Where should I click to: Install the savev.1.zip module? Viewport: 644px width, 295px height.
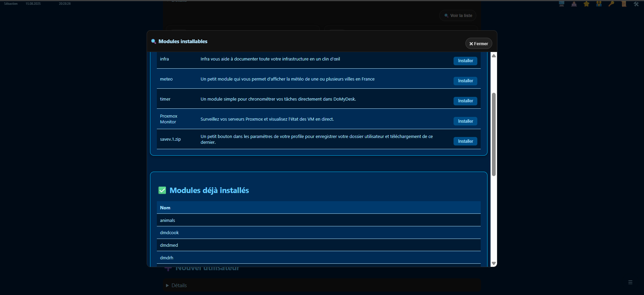(465, 141)
